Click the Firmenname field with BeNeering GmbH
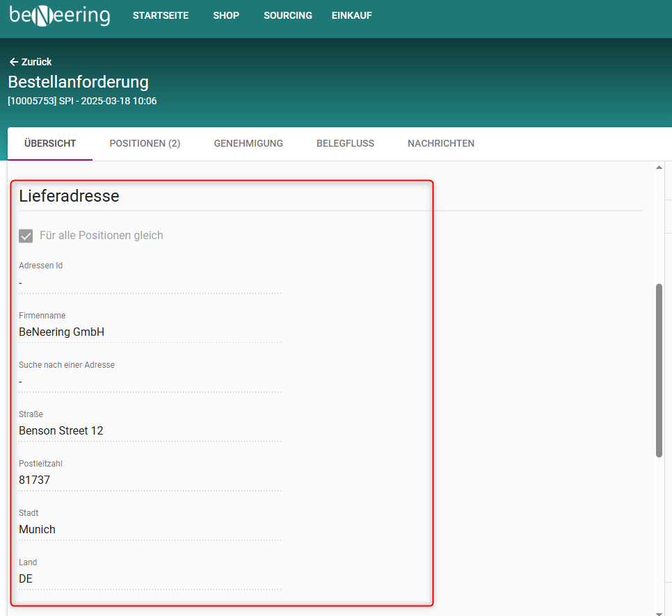 pos(150,332)
